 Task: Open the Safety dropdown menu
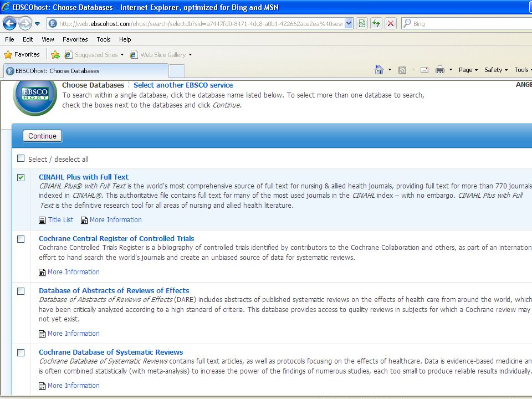tap(495, 70)
